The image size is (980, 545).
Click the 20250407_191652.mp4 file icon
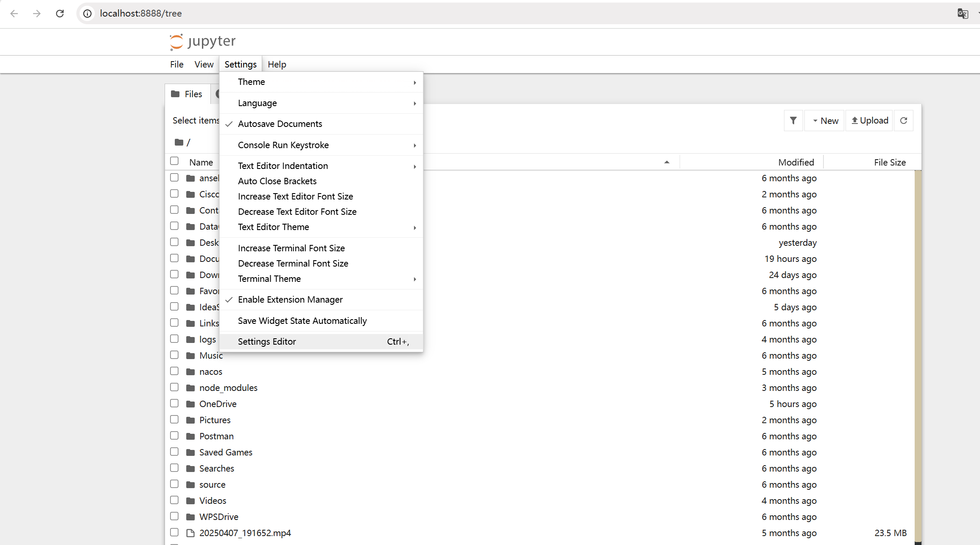click(x=190, y=533)
